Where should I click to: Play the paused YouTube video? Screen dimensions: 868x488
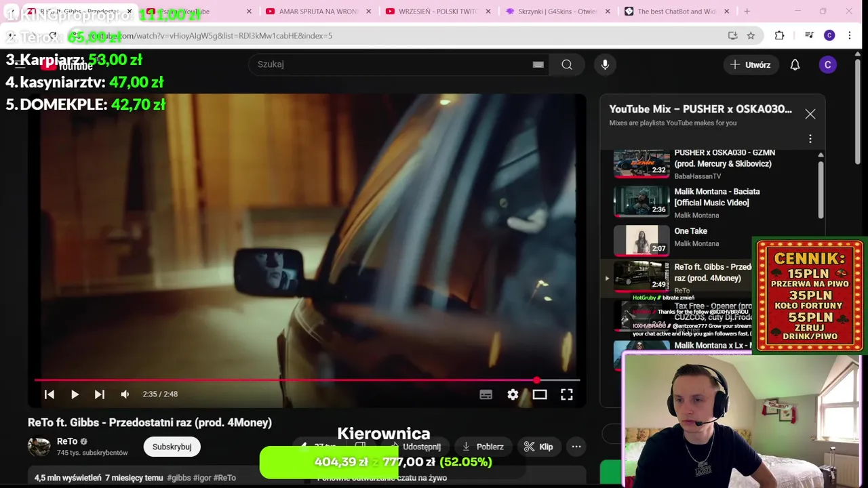coord(75,394)
